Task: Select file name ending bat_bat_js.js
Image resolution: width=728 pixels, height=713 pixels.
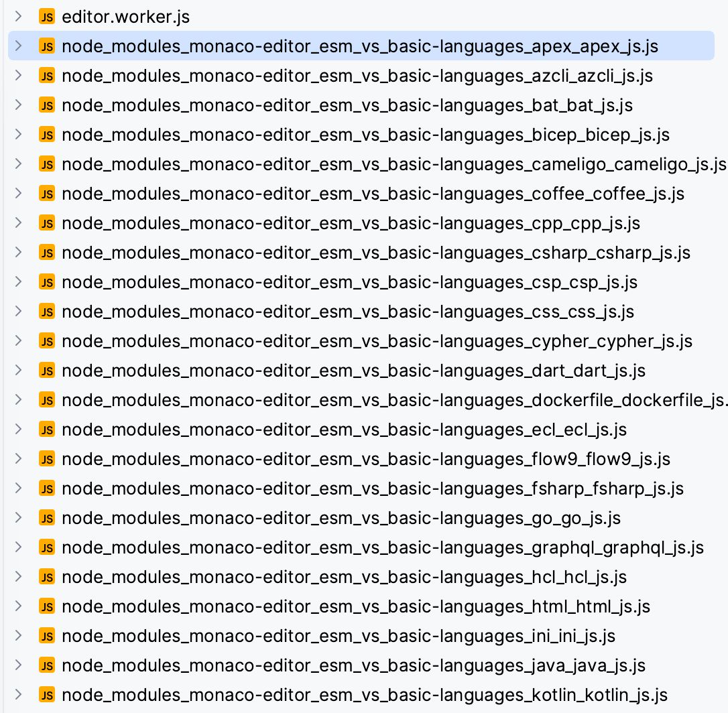Action: pyautogui.click(x=347, y=105)
